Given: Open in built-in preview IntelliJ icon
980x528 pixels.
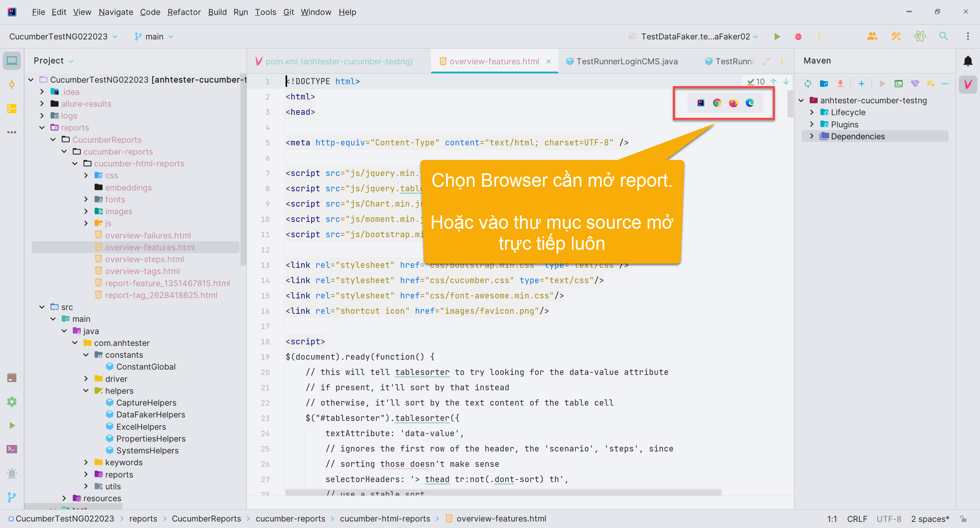Looking at the screenshot, I should (x=701, y=103).
